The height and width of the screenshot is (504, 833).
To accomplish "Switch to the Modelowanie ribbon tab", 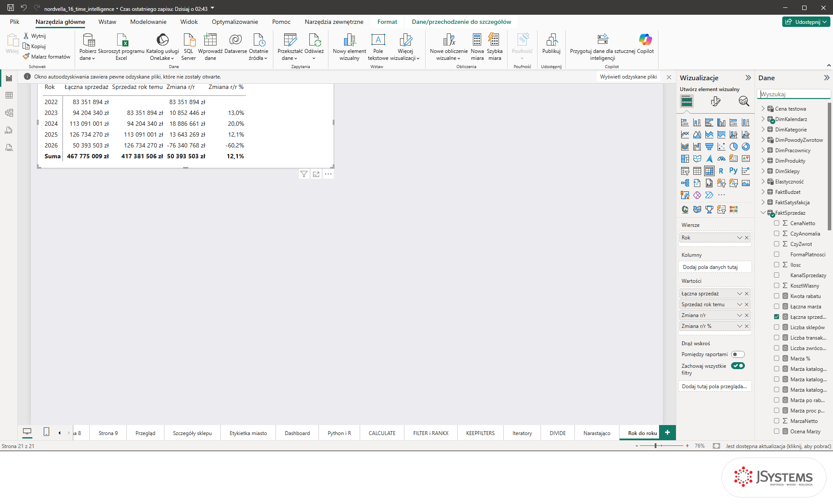I will tap(148, 22).
